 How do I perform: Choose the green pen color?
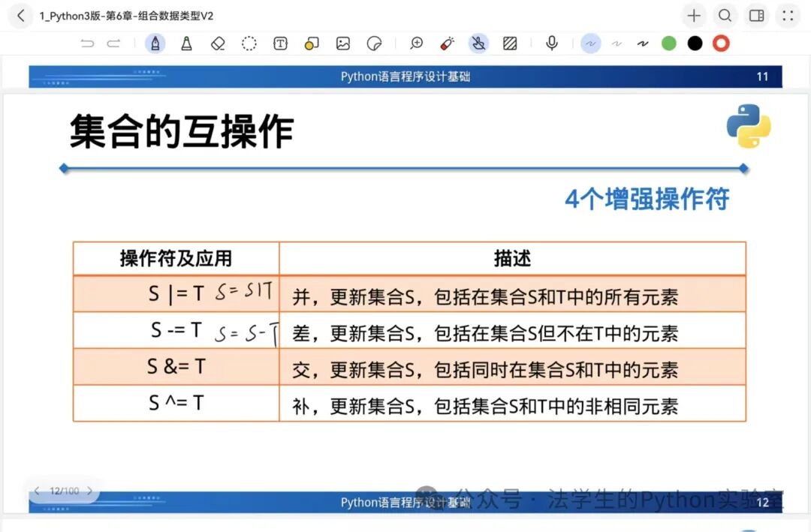(669, 44)
